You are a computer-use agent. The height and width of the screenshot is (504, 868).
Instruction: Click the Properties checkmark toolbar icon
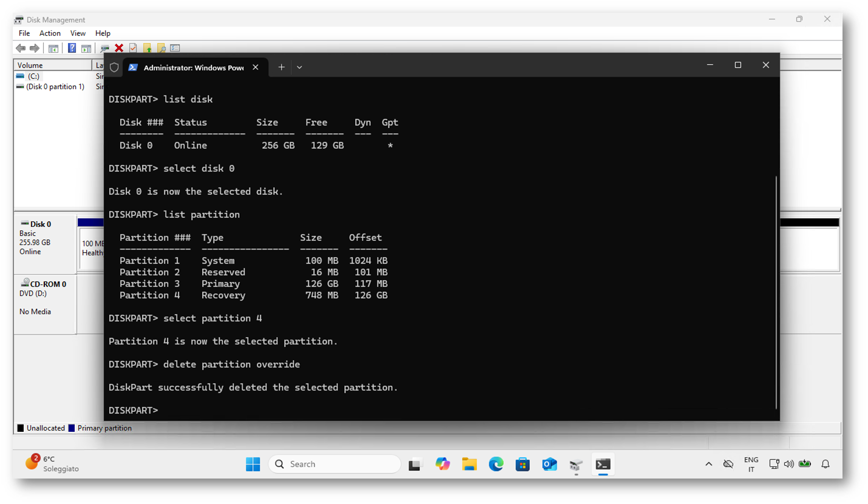point(133,48)
